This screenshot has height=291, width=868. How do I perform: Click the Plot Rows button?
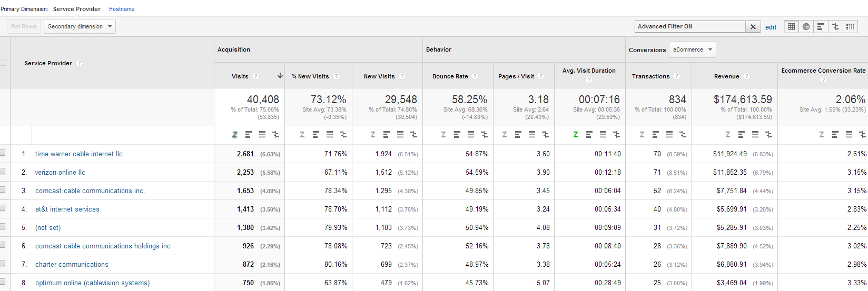click(24, 26)
